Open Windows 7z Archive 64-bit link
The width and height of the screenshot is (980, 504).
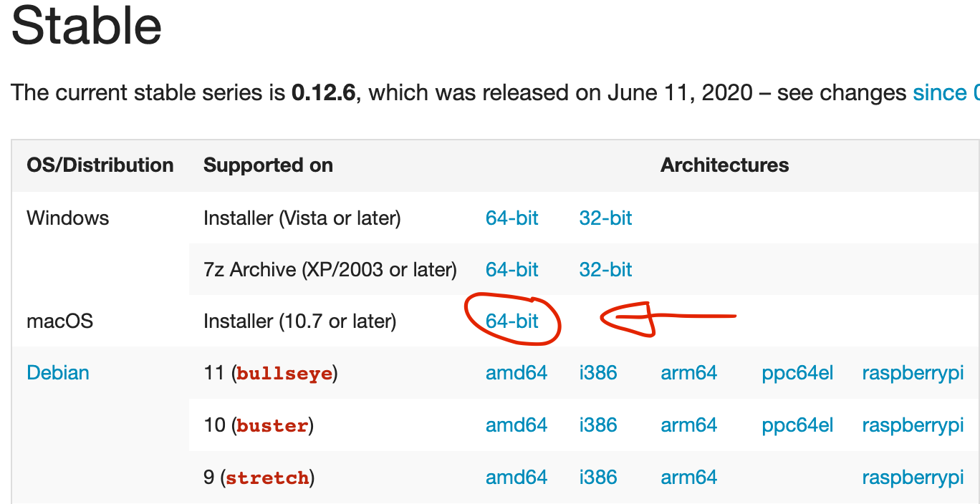click(x=512, y=269)
